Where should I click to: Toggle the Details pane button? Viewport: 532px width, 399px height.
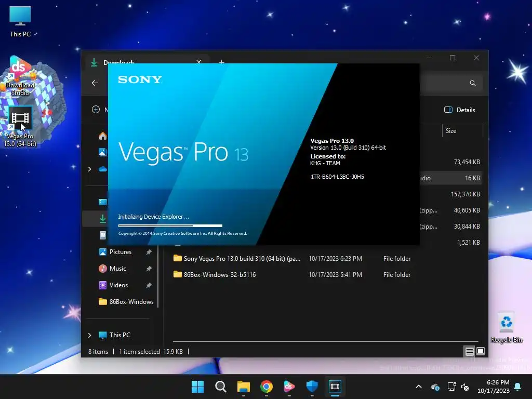tap(459, 110)
